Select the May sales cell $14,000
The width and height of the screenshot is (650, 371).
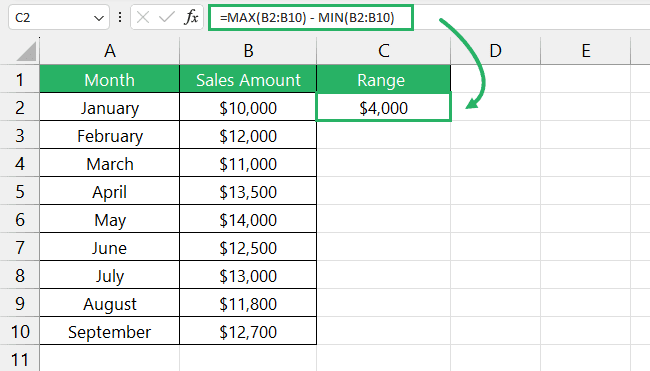point(248,220)
